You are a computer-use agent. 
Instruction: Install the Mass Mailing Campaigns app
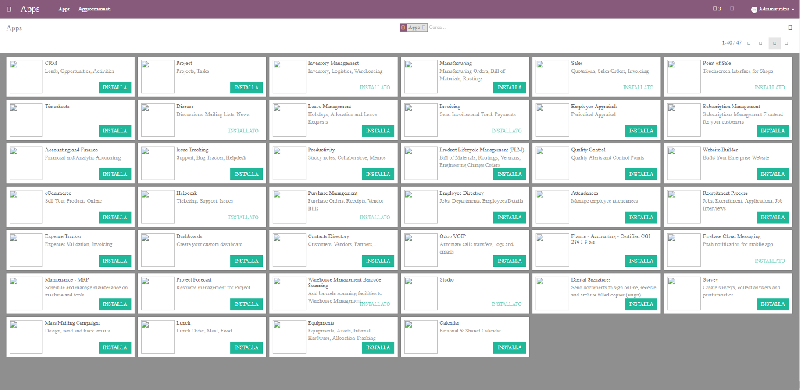(x=115, y=348)
